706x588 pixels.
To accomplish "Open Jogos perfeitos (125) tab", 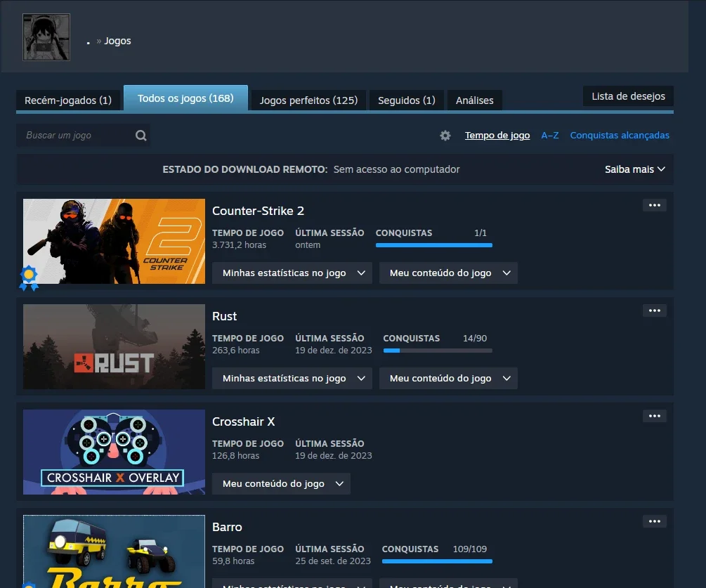I will (x=308, y=100).
